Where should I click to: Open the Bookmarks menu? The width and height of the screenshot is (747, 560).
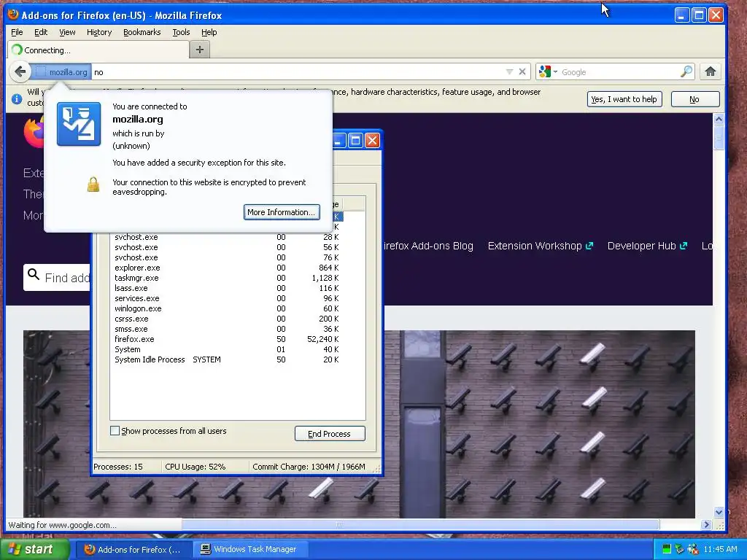click(142, 32)
